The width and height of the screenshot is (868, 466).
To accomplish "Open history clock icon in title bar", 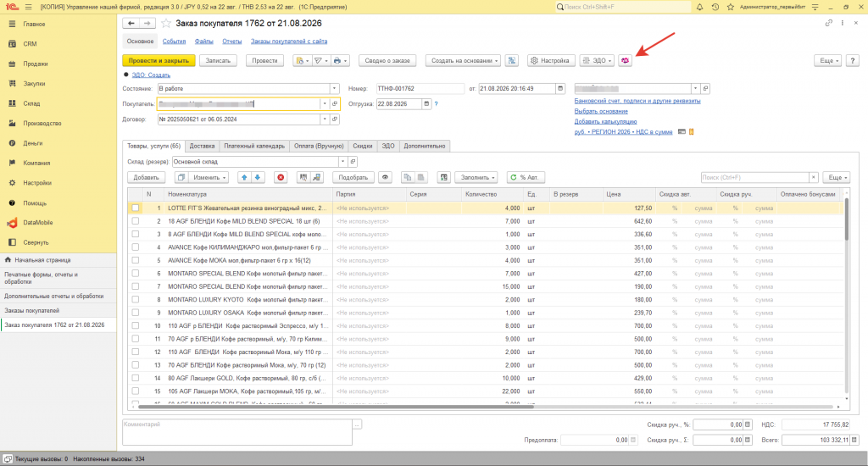I will pyautogui.click(x=715, y=7).
